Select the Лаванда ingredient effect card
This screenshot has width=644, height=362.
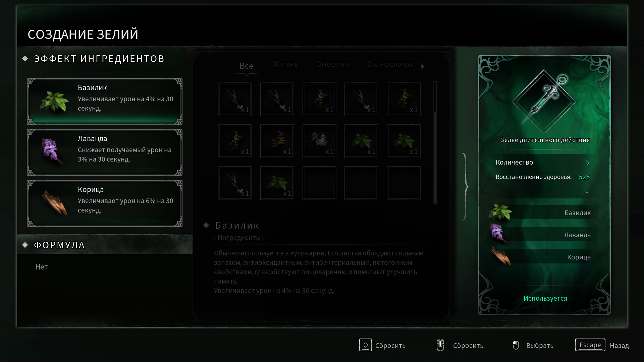tap(105, 153)
